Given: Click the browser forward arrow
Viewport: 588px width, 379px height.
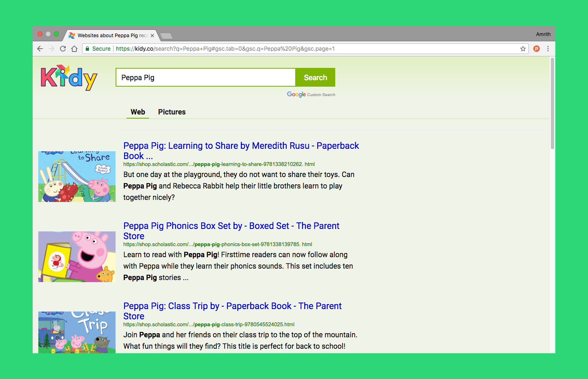Looking at the screenshot, I should coord(51,49).
